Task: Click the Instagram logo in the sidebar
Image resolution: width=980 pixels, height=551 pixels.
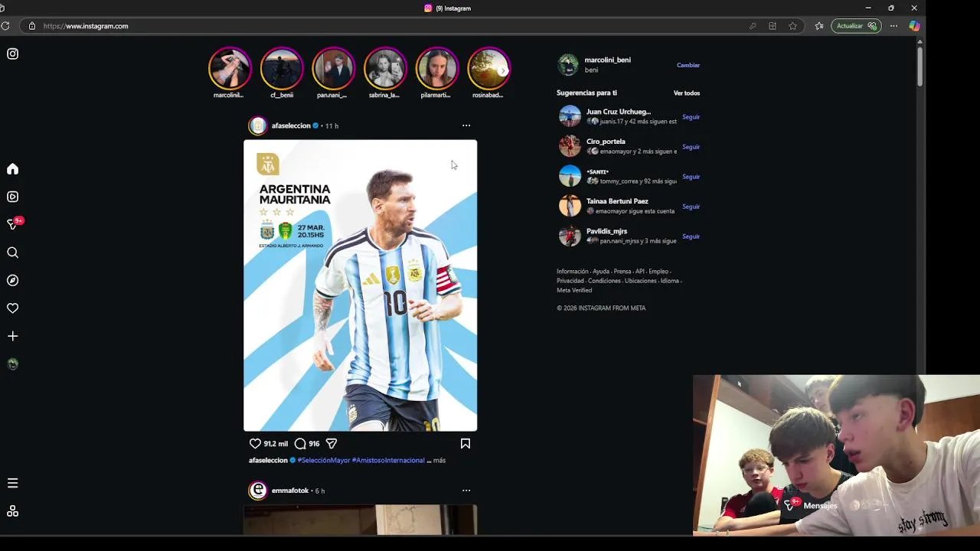Action: (x=13, y=54)
